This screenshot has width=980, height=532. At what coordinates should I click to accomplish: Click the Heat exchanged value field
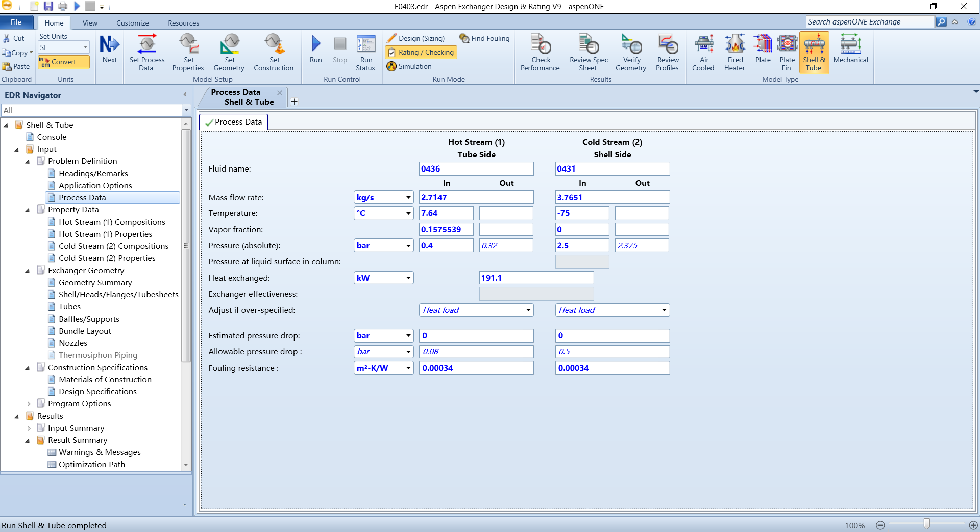[x=536, y=278]
